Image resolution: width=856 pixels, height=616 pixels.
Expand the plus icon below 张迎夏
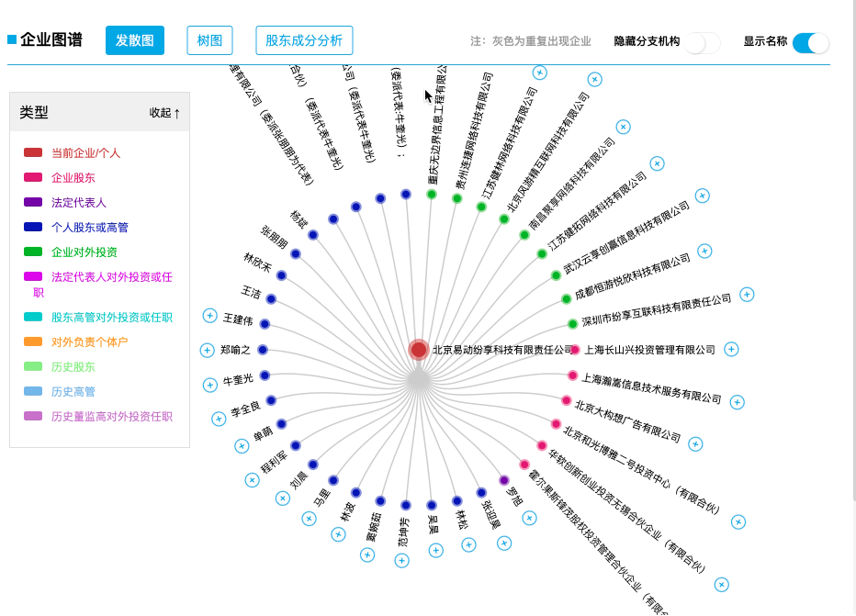tap(504, 543)
